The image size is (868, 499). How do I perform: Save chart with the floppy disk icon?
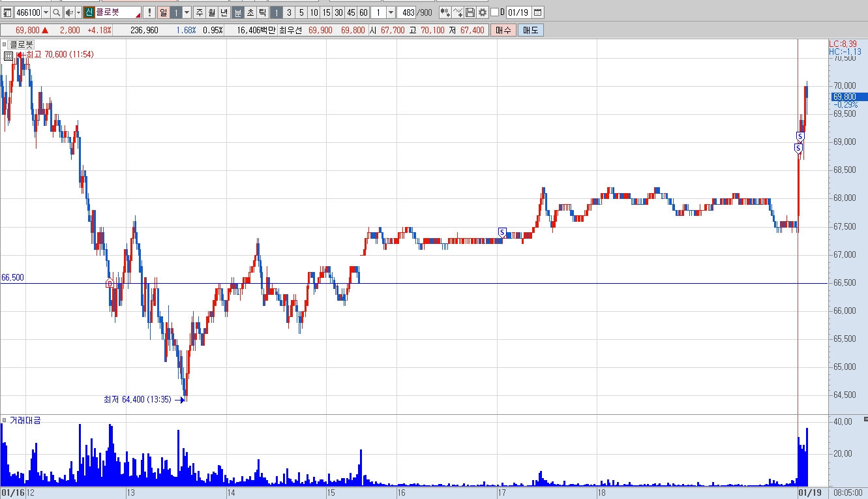(x=470, y=12)
